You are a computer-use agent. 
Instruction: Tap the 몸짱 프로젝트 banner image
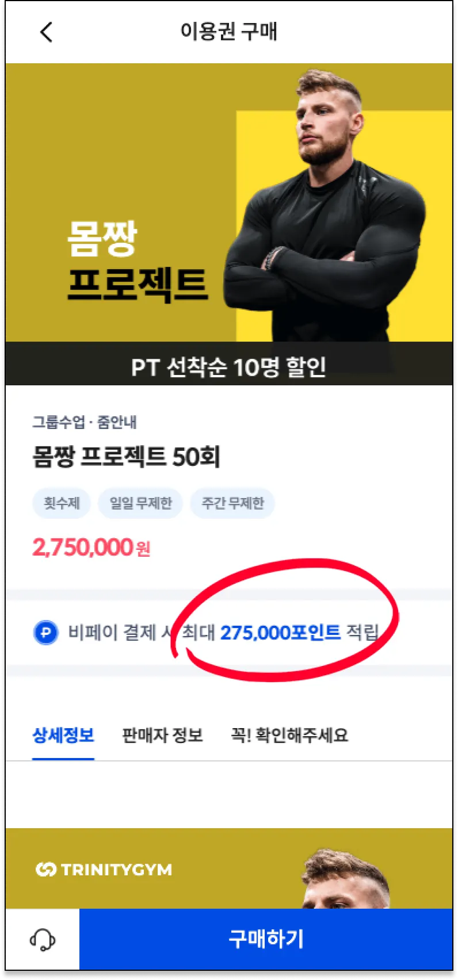229,202
